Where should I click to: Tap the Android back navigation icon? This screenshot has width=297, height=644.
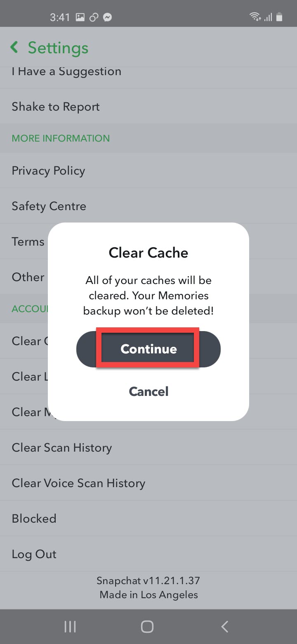pos(225,627)
